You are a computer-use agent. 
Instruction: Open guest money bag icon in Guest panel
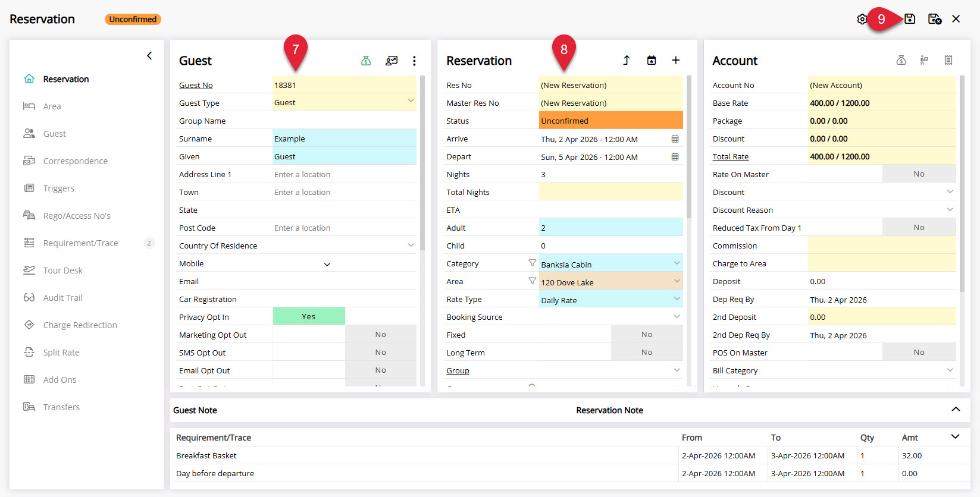pos(366,61)
